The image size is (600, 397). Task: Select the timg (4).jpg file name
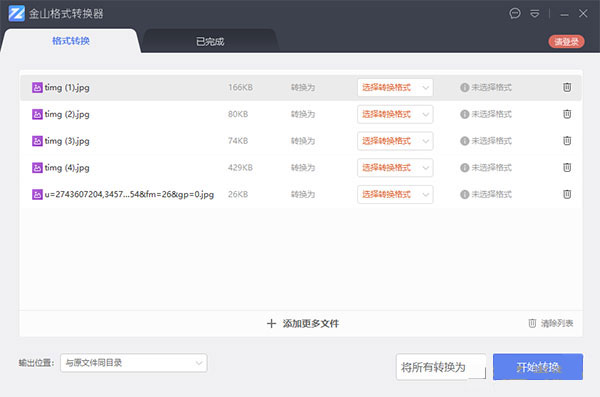coord(67,168)
